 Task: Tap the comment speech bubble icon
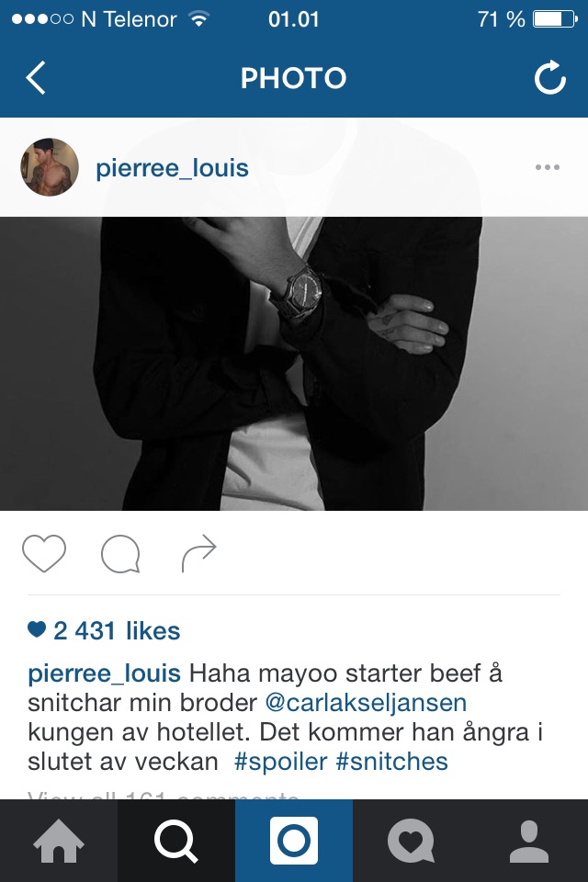pos(120,554)
